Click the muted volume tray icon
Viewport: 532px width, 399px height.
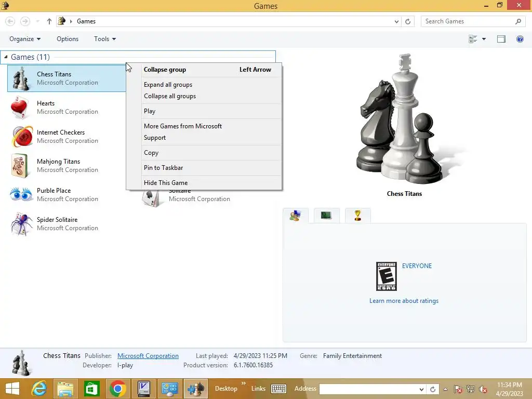[x=483, y=389]
